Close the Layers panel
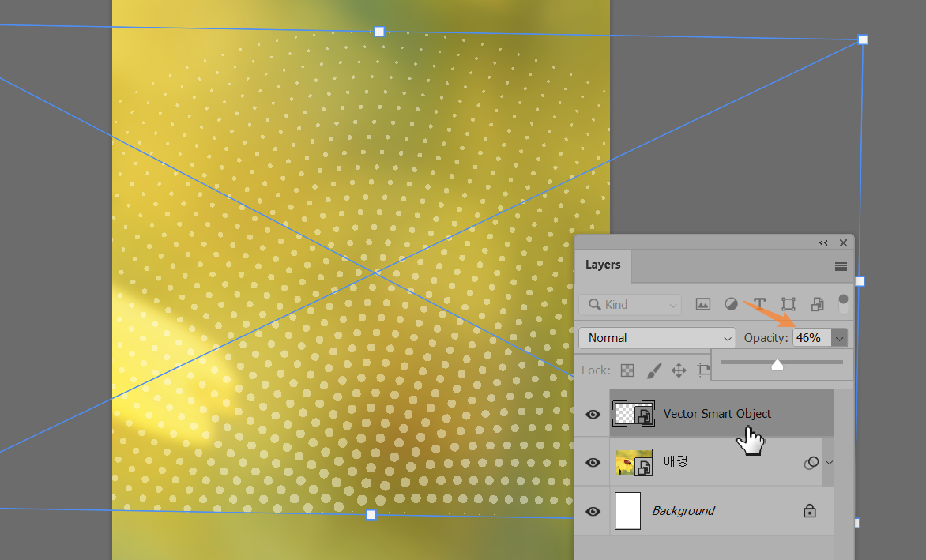 (843, 243)
